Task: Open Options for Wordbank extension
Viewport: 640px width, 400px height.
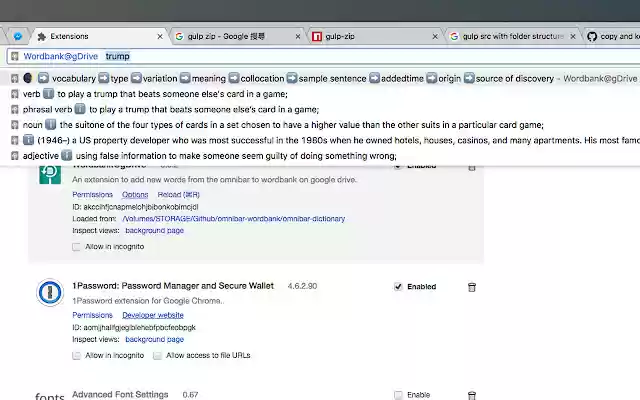Action: [x=135, y=195]
